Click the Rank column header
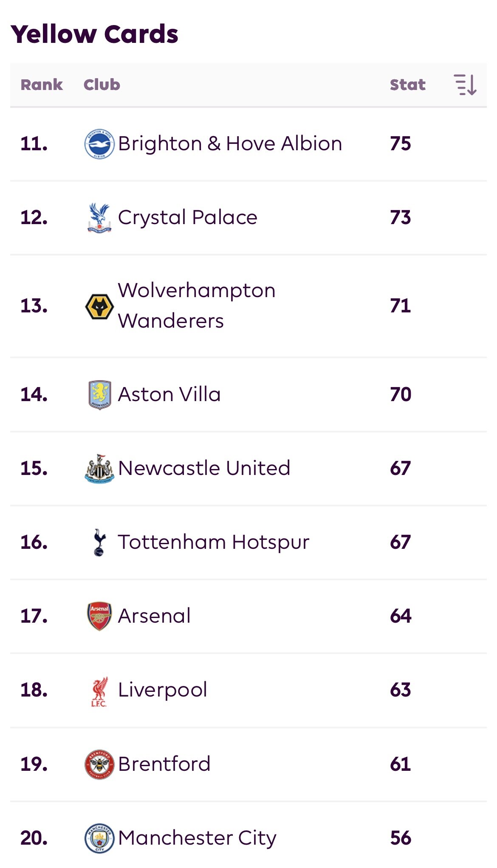497x868 pixels. [42, 84]
